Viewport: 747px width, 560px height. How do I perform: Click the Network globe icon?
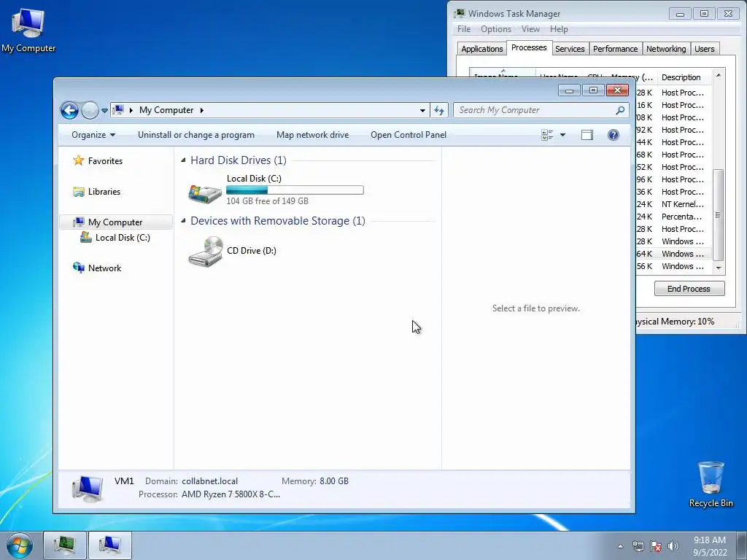pyautogui.click(x=79, y=268)
